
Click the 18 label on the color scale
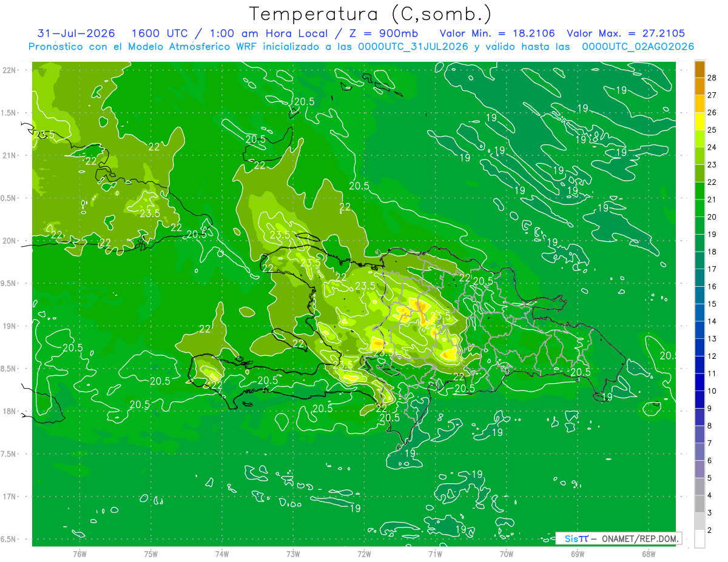pos(712,252)
